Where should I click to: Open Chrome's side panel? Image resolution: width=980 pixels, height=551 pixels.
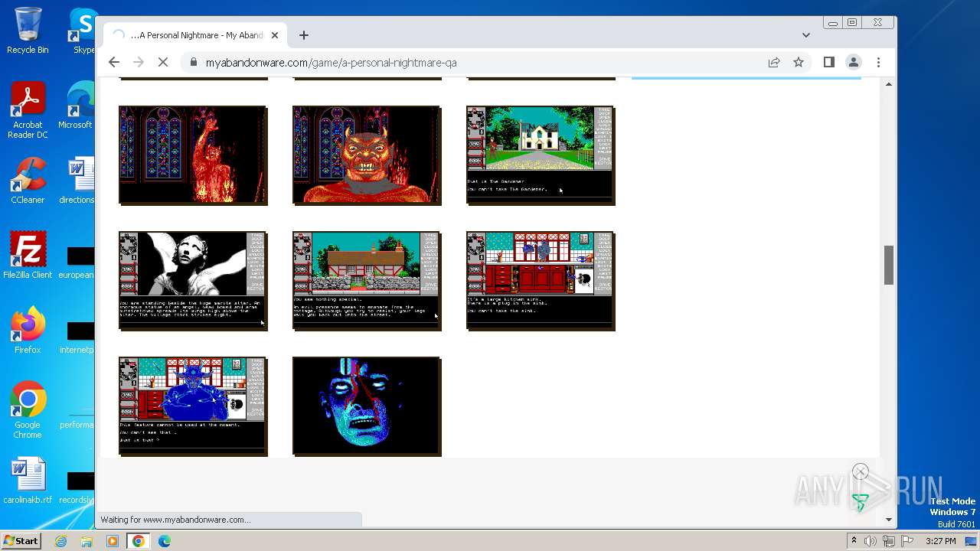tap(828, 63)
